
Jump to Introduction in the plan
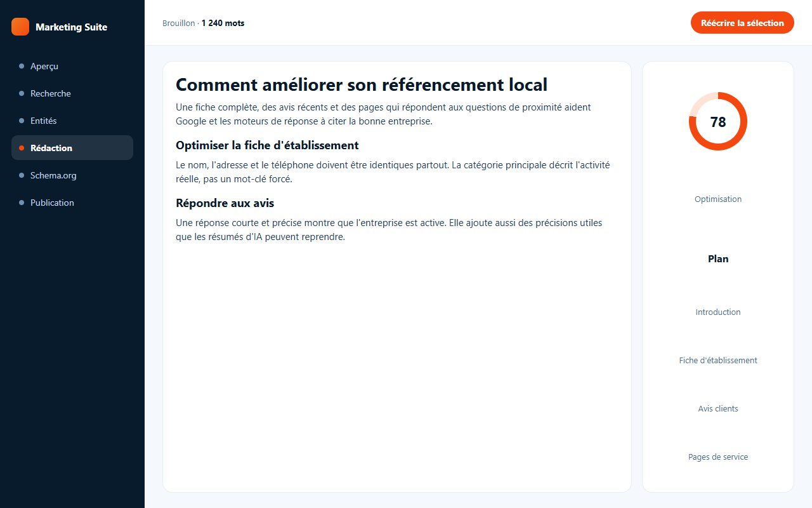[718, 312]
